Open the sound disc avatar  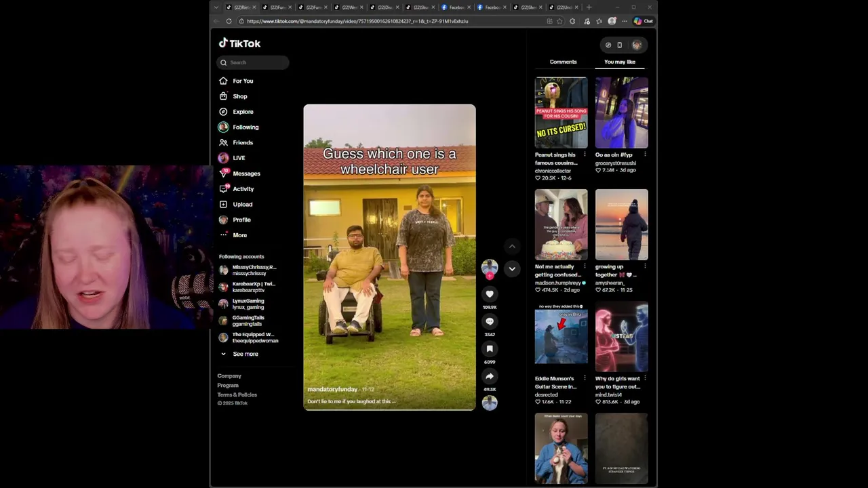tap(490, 403)
